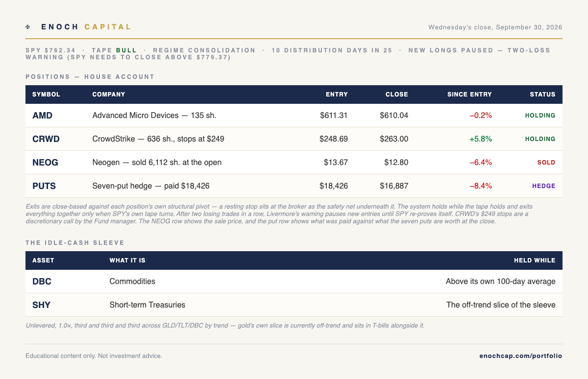Viewport: 588px width, 379px height.
Task: Click the Advanced Micro Devices company cell
Action: (x=154, y=116)
